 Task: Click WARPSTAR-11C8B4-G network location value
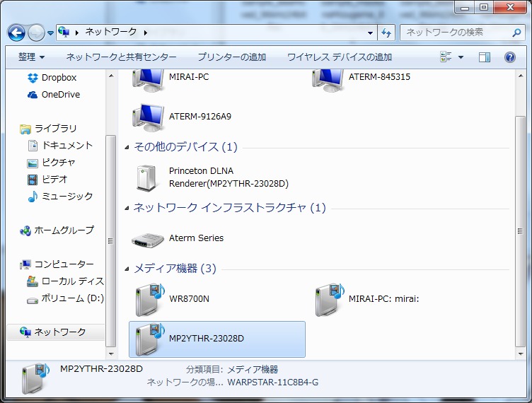273,382
